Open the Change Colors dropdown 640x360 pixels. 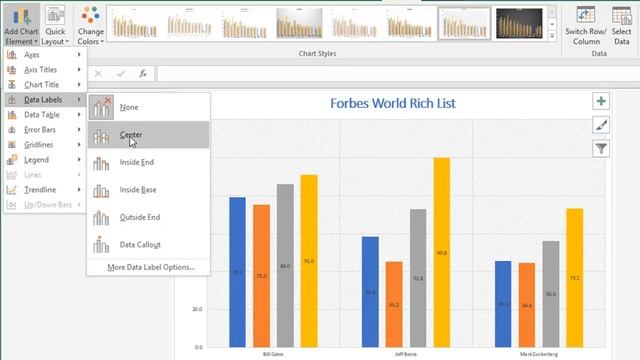click(90, 25)
